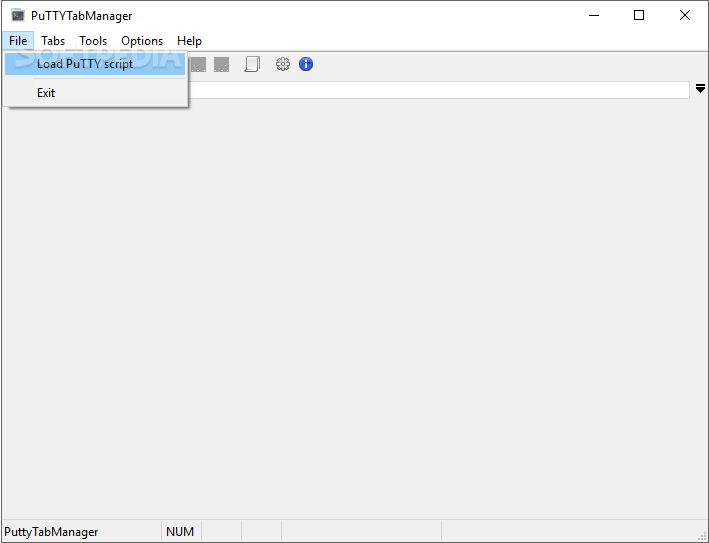This screenshot has width=709, height=543.
Task: Grab the window resize grip corner
Action: (x=702, y=536)
